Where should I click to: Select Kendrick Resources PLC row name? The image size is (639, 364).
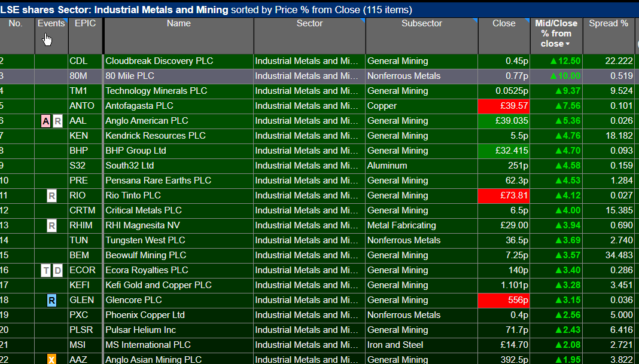(x=156, y=136)
